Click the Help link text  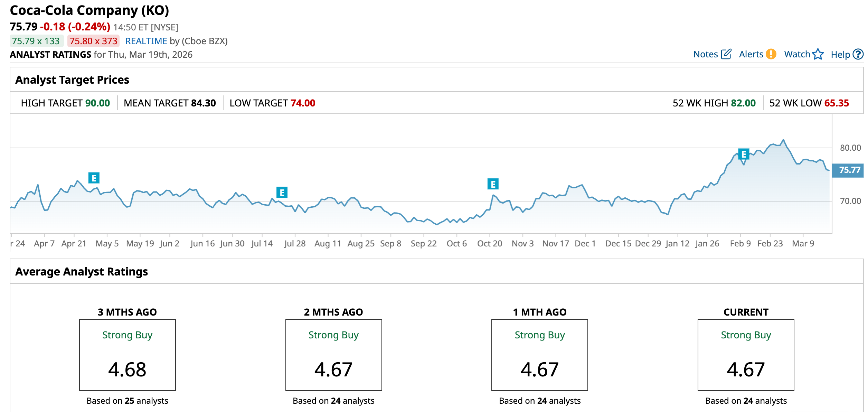point(840,54)
